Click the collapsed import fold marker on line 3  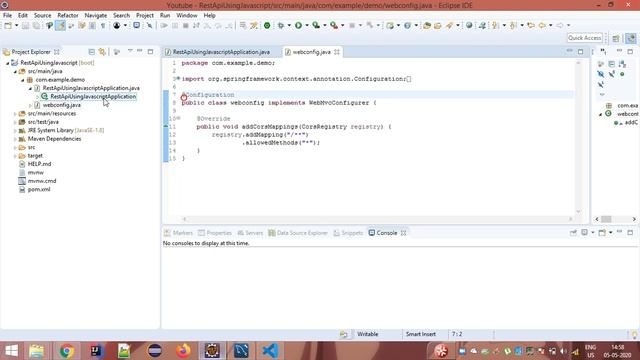click(178, 78)
